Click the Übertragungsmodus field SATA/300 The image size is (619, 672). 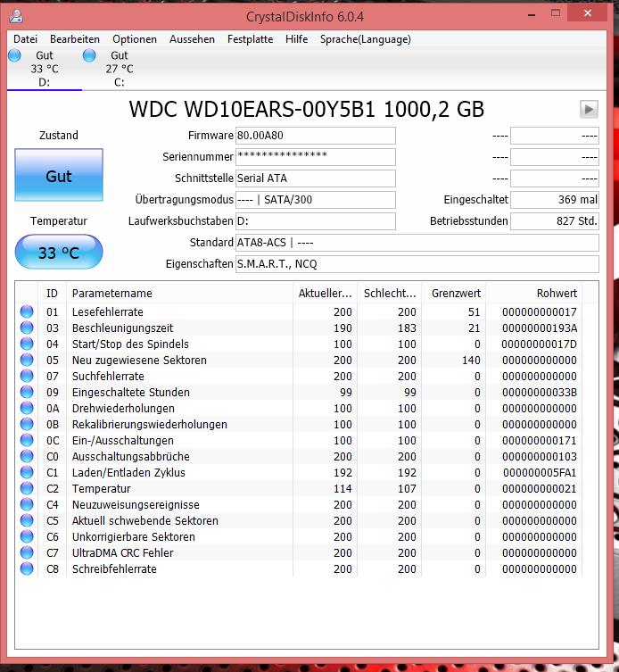[x=315, y=200]
